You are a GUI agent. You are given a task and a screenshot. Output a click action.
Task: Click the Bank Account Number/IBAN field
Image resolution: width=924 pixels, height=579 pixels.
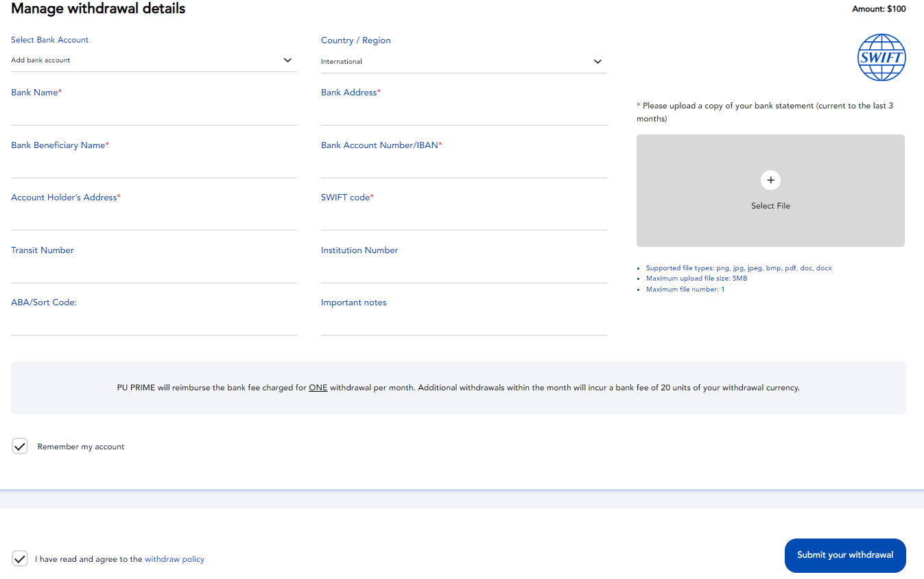[464, 165]
